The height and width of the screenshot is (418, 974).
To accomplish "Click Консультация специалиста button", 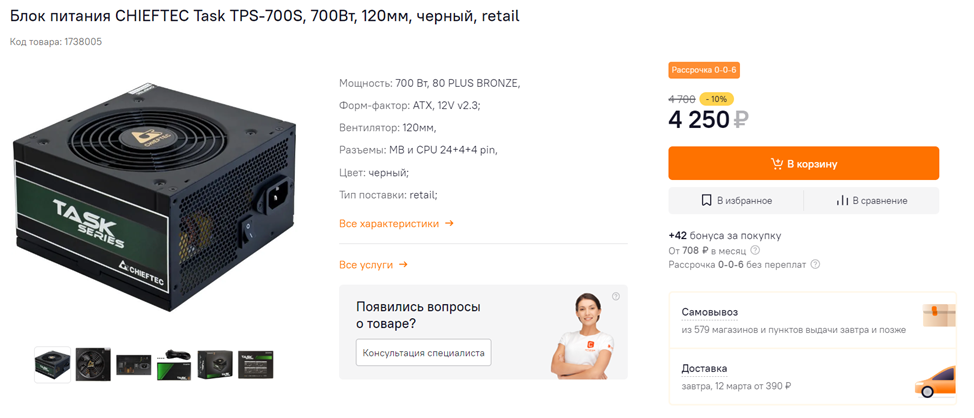I will (x=424, y=352).
